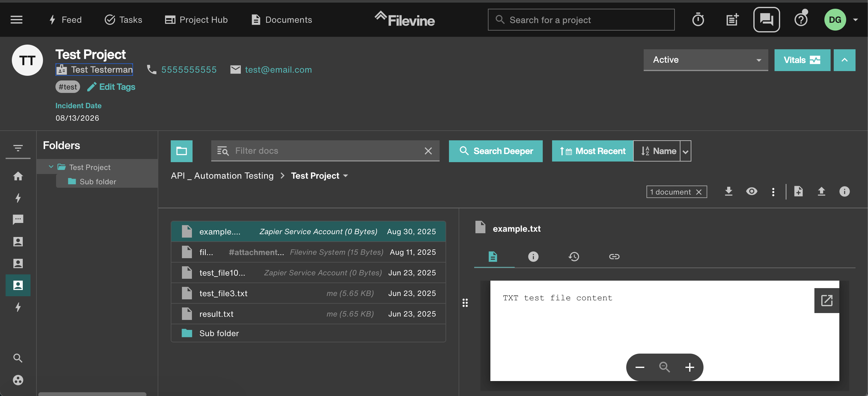Open the version history of example.txt

click(574, 256)
